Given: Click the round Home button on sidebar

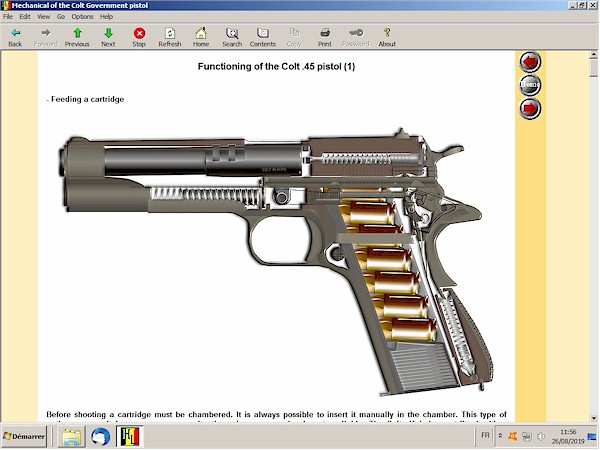Looking at the screenshot, I should pyautogui.click(x=530, y=85).
